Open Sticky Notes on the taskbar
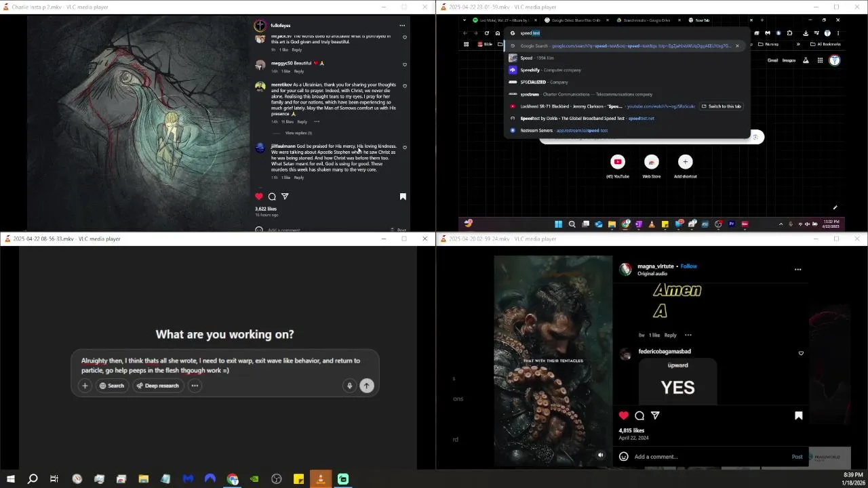 tap(298, 479)
